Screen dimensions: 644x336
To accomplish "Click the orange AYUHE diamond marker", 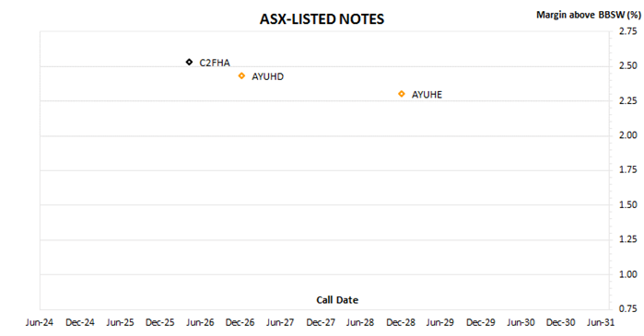I will (402, 94).
